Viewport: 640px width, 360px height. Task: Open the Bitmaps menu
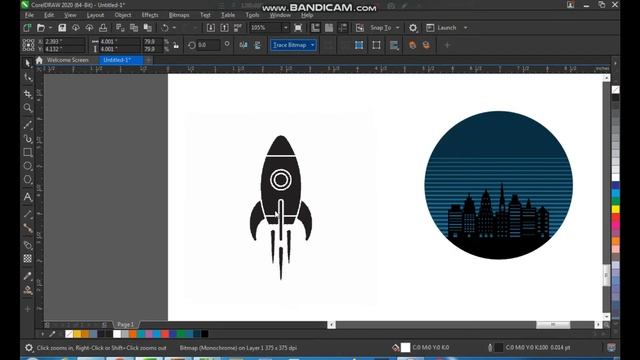(x=179, y=15)
